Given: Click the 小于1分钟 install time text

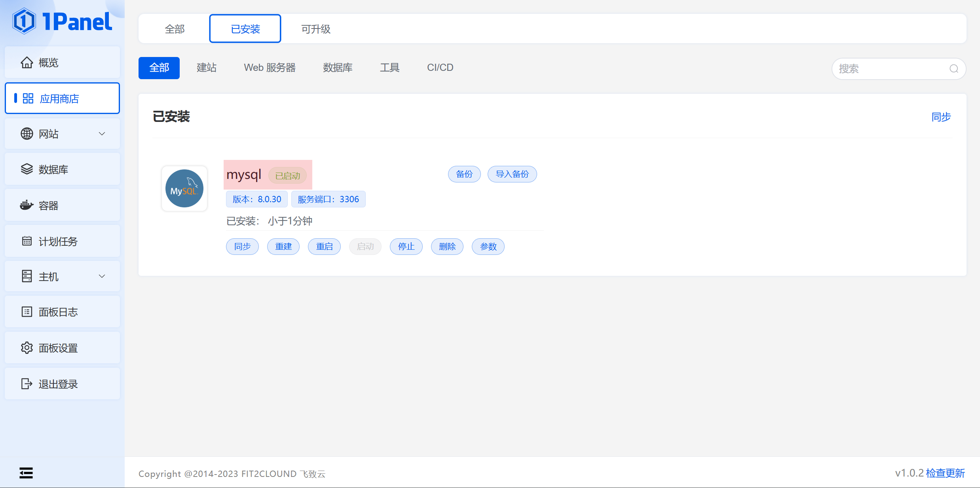Looking at the screenshot, I should (x=290, y=221).
